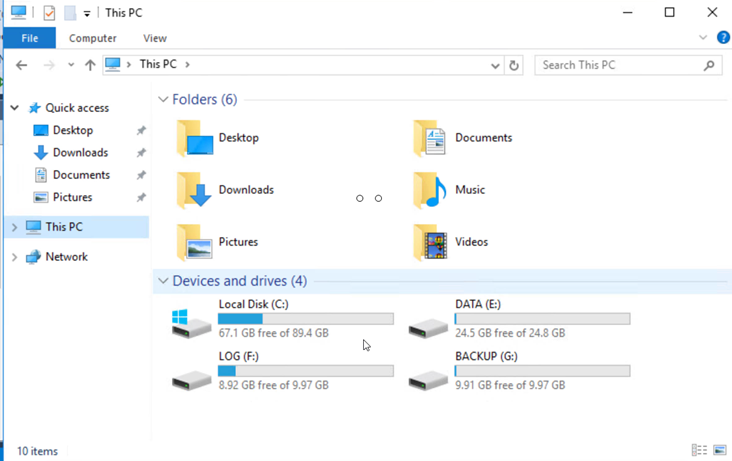The image size is (732, 461).
Task: Expand the ribbon with the chevron
Action: point(703,37)
